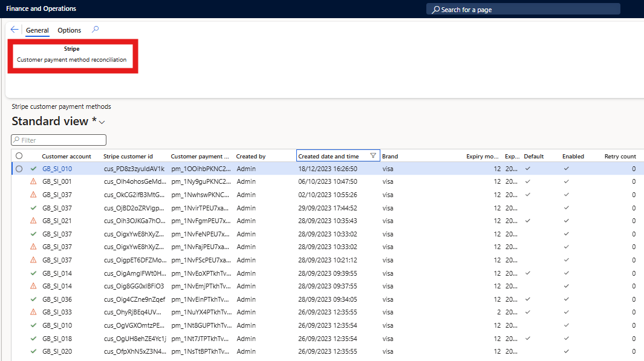Select expiry month value 2 in GB_SI_033 row

[x=499, y=312]
